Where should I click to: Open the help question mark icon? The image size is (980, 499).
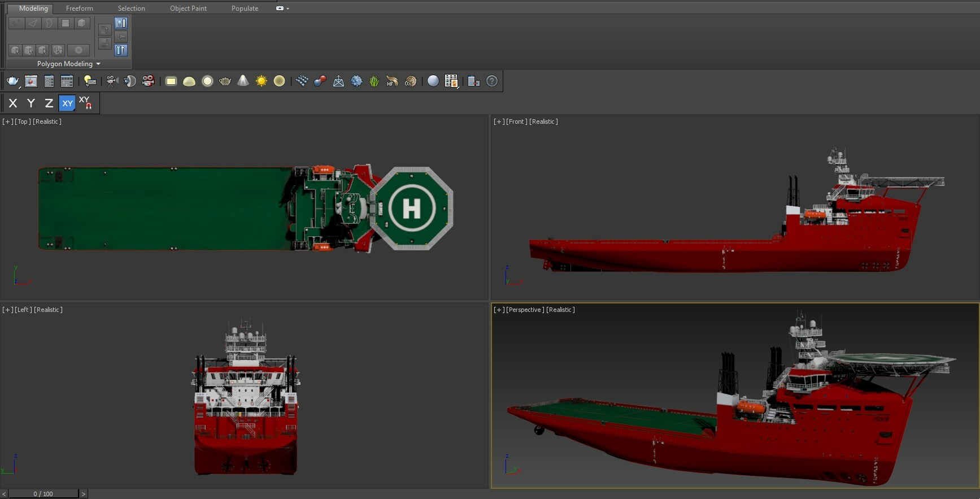pyautogui.click(x=492, y=81)
